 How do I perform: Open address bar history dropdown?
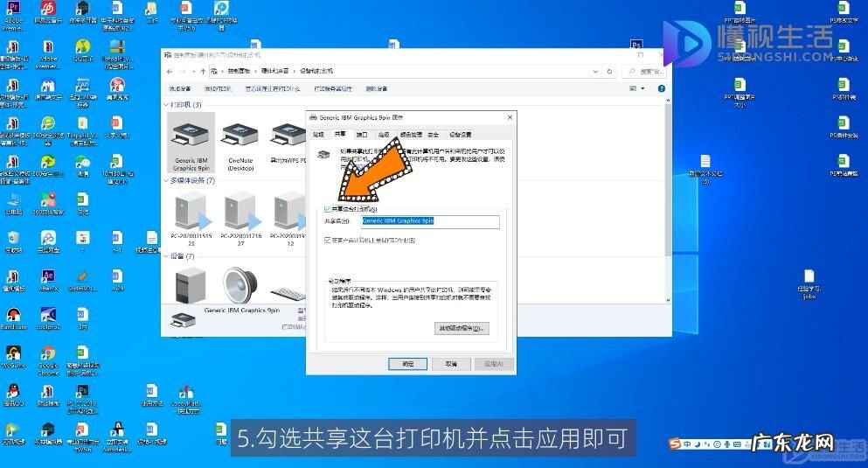click(595, 72)
